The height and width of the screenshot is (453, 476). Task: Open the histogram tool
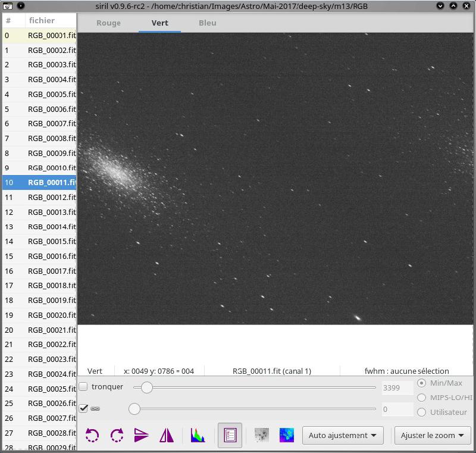tap(198, 435)
